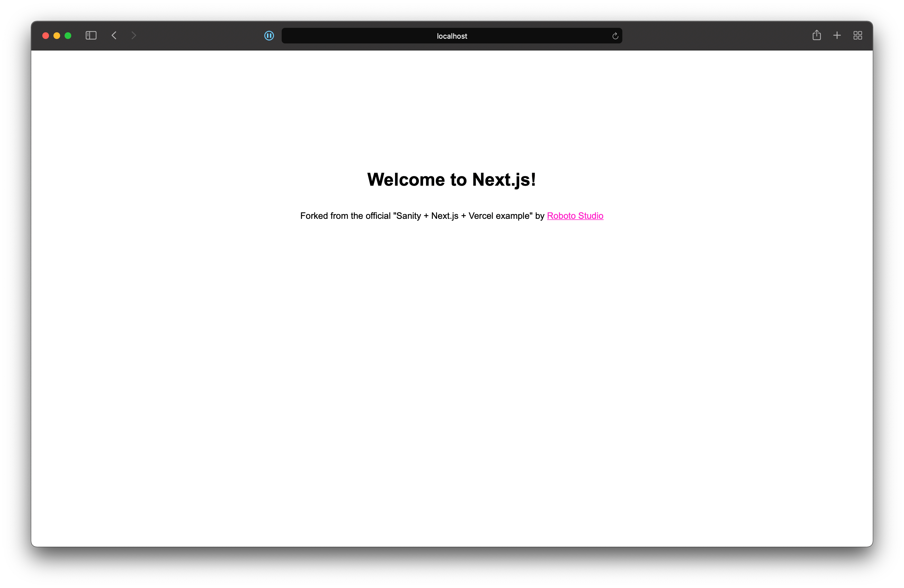
Task: Close the Safari window with red button
Action: pyautogui.click(x=46, y=36)
